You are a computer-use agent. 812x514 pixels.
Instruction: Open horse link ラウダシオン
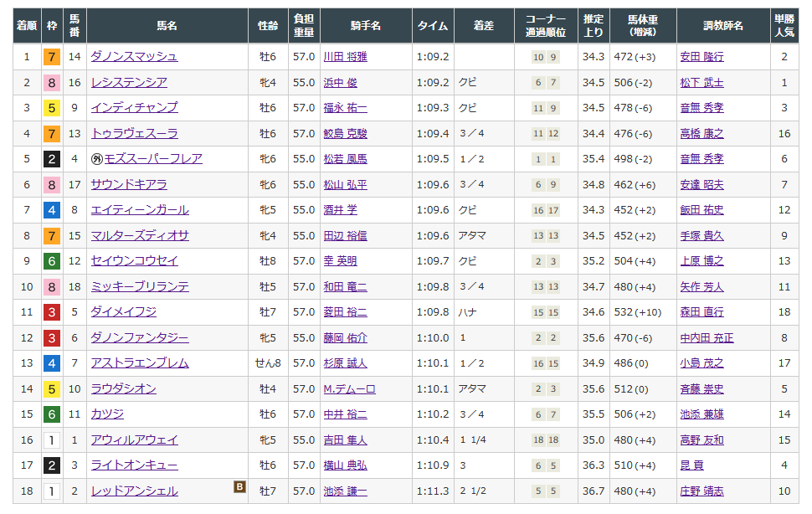pos(123,388)
